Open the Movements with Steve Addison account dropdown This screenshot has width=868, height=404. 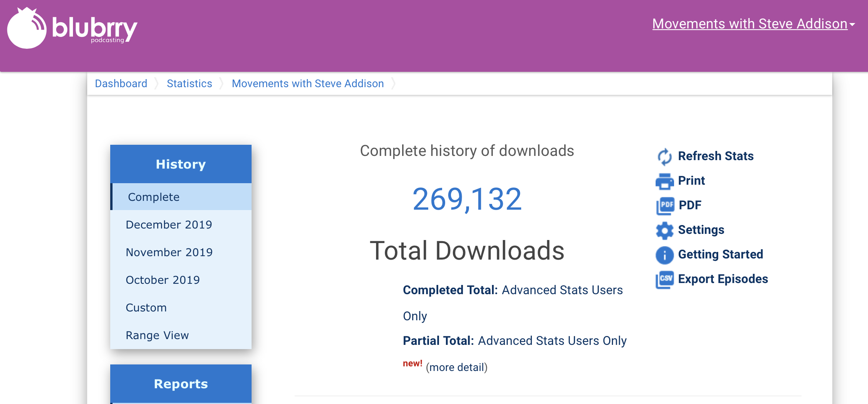[x=754, y=24]
